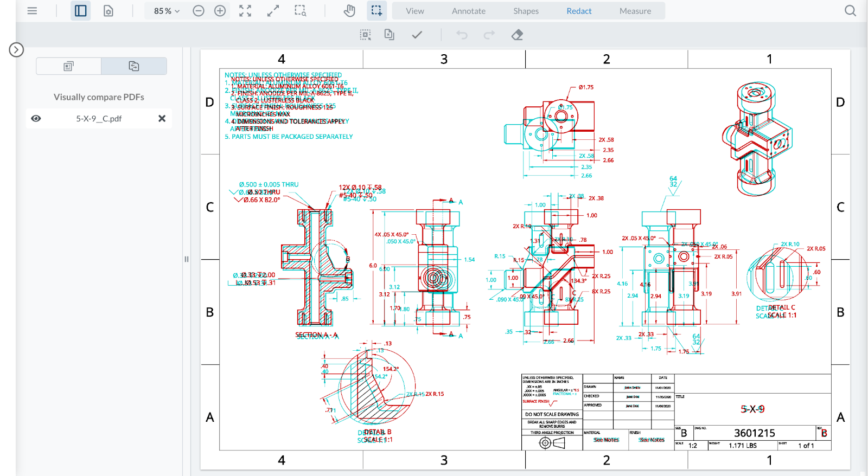Toggle the left sidebar panel button

(80, 11)
